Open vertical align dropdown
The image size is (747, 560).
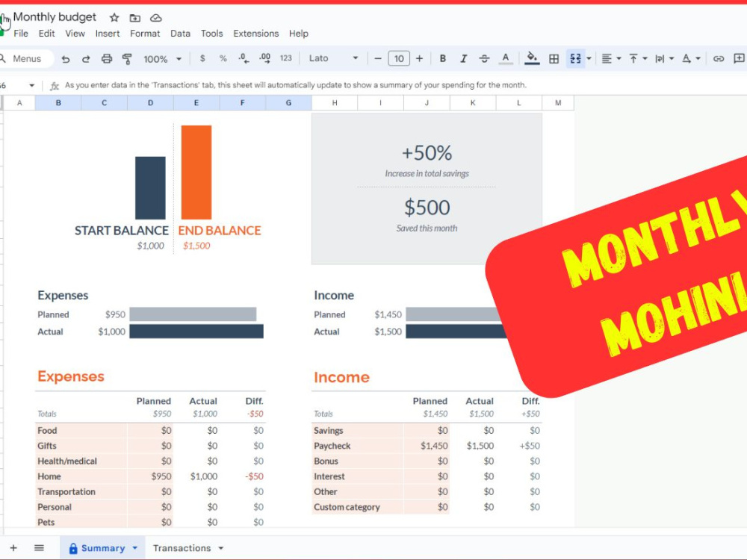(638, 58)
